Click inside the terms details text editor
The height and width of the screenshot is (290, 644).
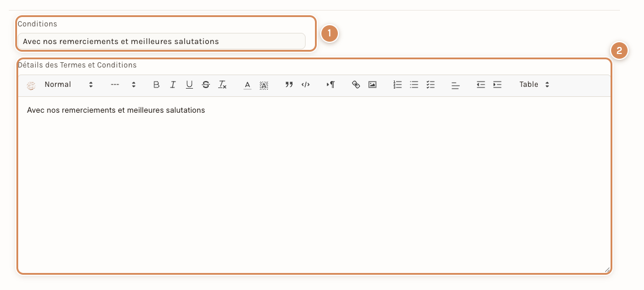(x=314, y=184)
